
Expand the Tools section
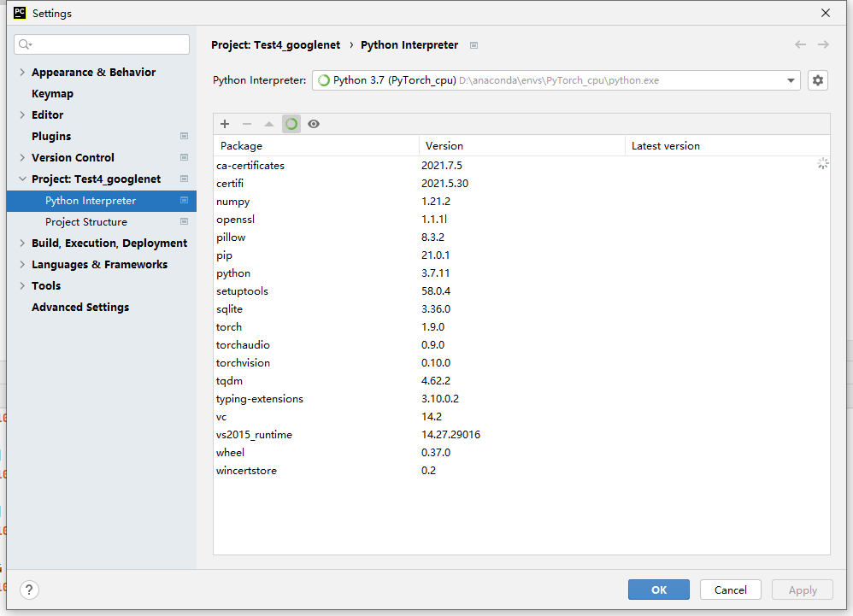pyautogui.click(x=22, y=285)
